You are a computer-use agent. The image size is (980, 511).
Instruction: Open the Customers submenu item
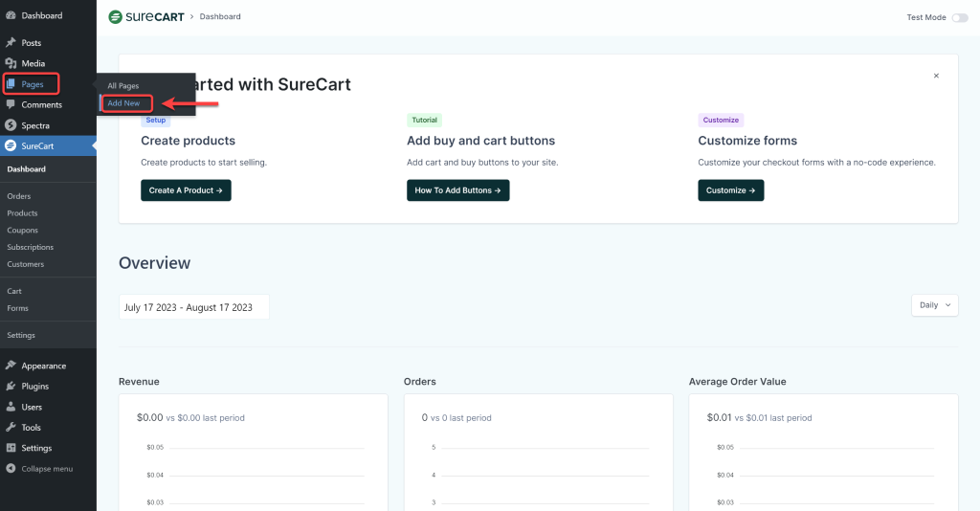[26, 263]
